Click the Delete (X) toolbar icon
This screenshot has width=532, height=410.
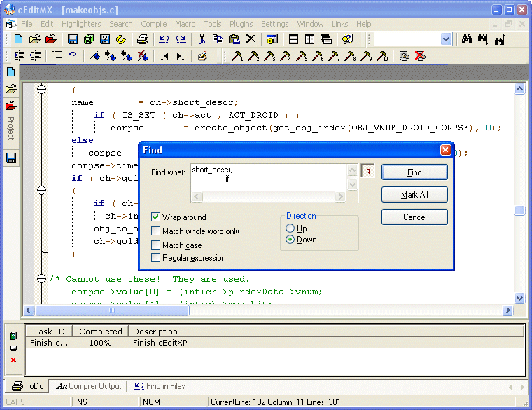tap(251, 39)
